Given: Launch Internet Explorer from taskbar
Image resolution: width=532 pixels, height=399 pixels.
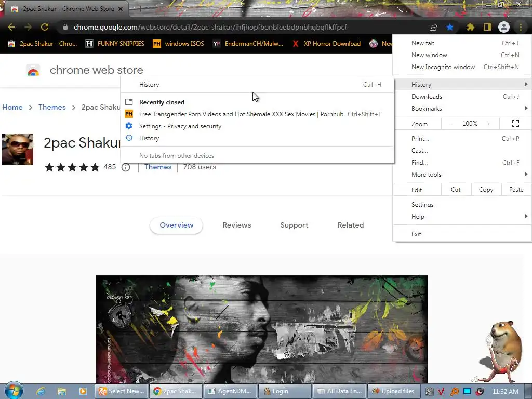Looking at the screenshot, I should point(41,391).
